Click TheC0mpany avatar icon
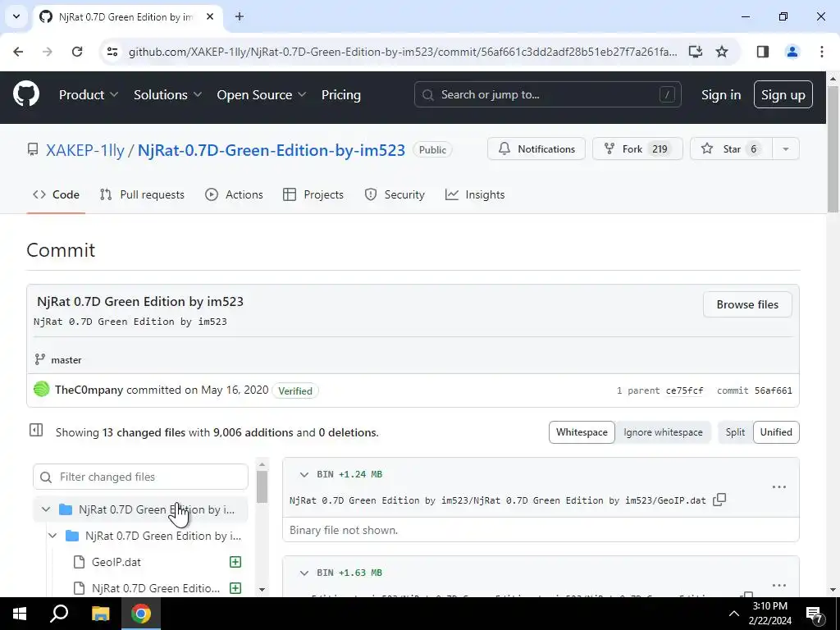The height and width of the screenshot is (630, 840). pos(41,389)
